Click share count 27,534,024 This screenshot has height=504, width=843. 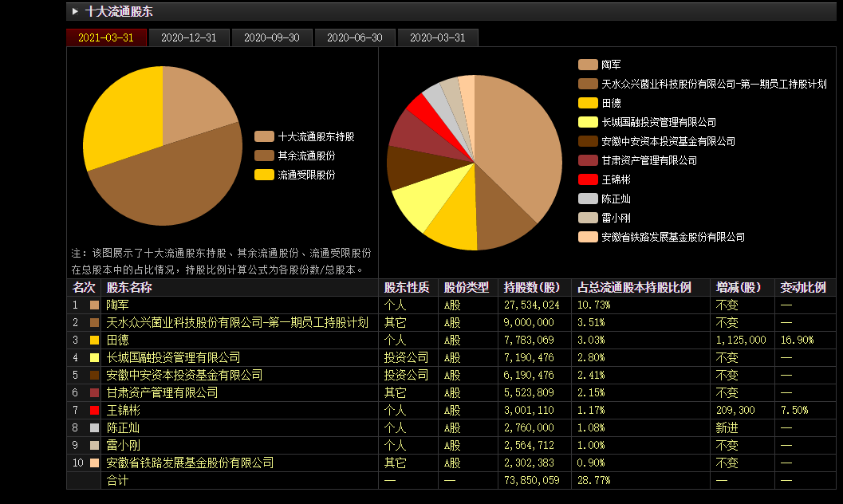tap(531, 305)
